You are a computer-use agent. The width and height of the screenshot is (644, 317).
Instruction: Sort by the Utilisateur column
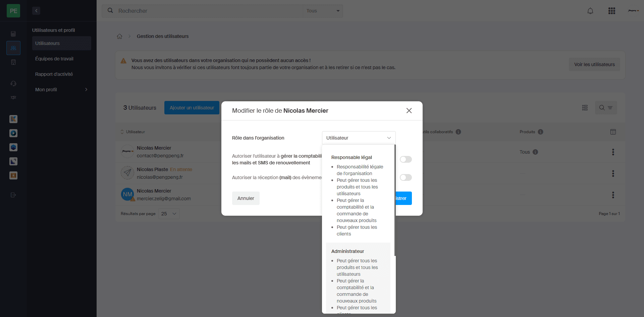tap(133, 132)
